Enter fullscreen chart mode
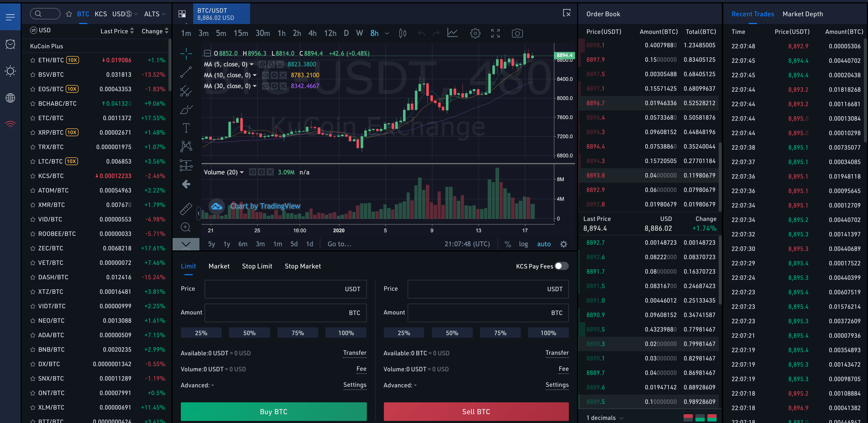The height and width of the screenshot is (423, 868). click(x=495, y=33)
